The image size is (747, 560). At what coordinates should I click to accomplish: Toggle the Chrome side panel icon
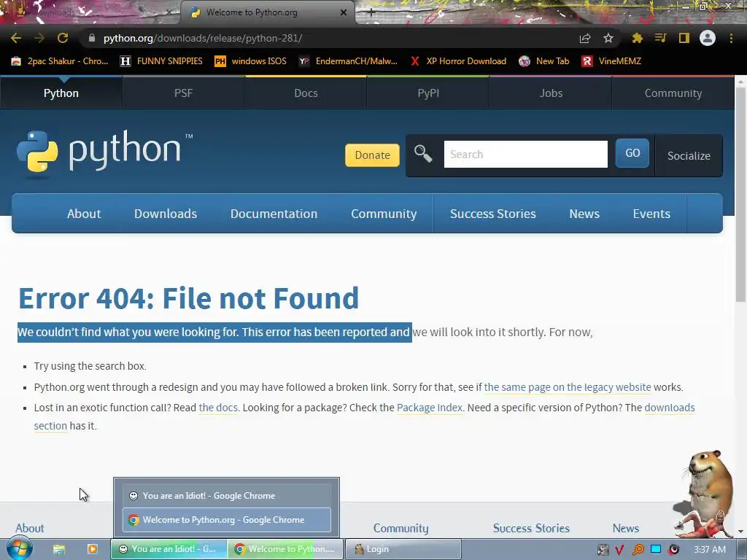tap(684, 38)
